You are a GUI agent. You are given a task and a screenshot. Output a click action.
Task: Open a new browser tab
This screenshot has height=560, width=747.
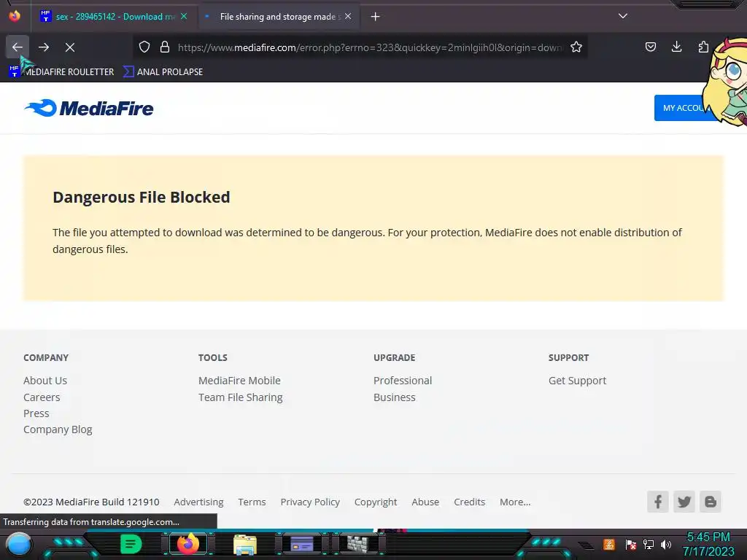click(x=376, y=17)
